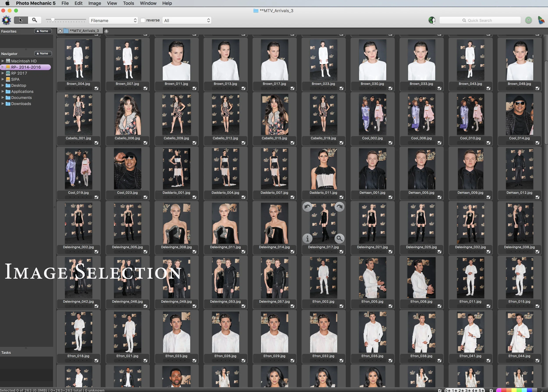The height and width of the screenshot is (392, 548).
Task: Select the Cabello_015.jpg thumbnail
Action: pos(274,114)
